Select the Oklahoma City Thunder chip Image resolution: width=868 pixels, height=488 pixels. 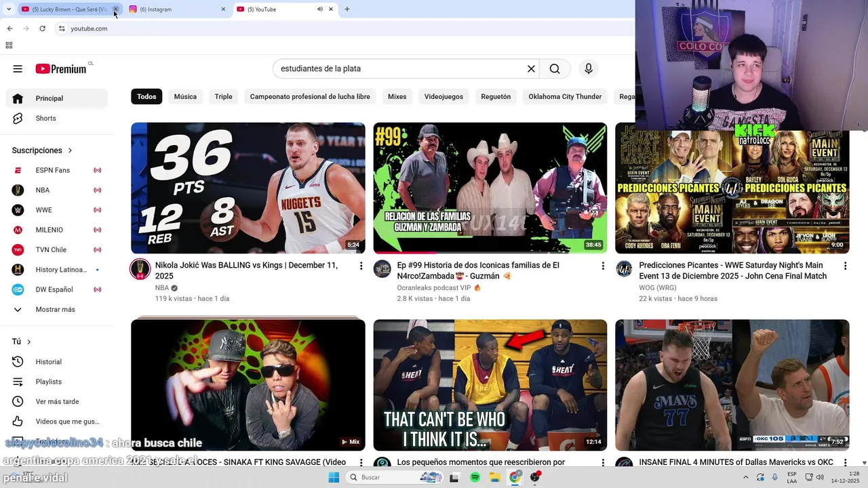tap(565, 96)
